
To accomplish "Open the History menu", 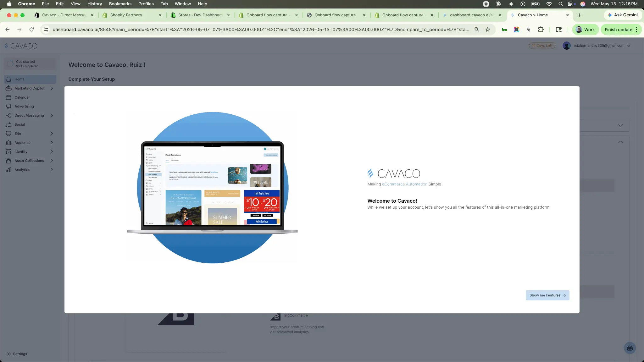I will (95, 4).
